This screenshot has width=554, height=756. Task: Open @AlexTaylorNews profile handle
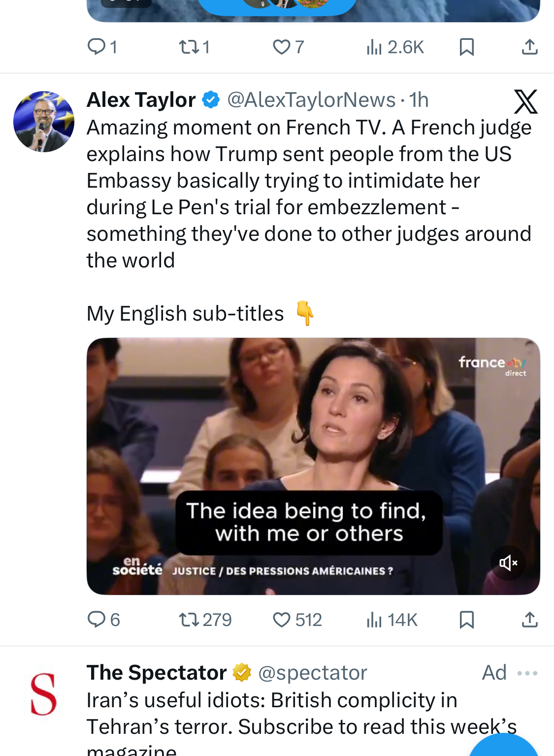(311, 100)
